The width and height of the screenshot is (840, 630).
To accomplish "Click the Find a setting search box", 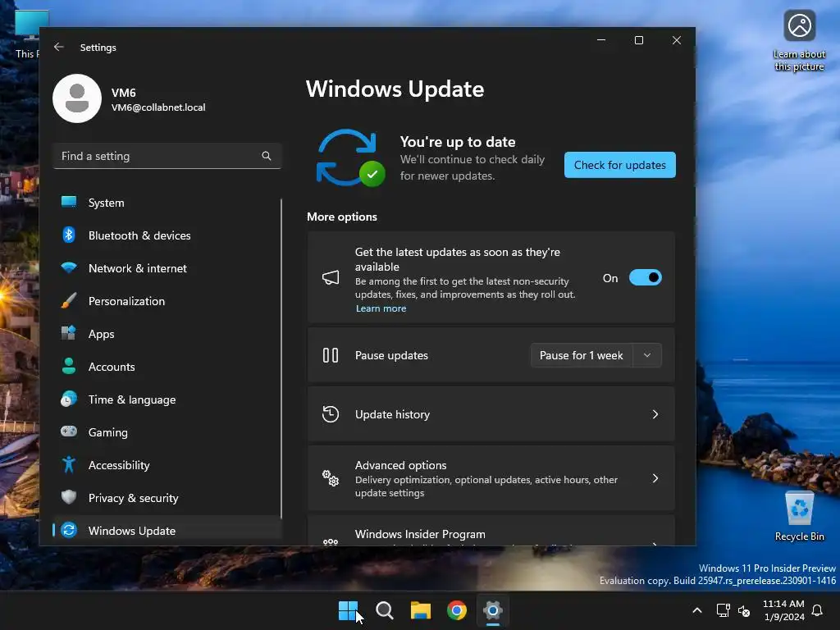I will (167, 156).
